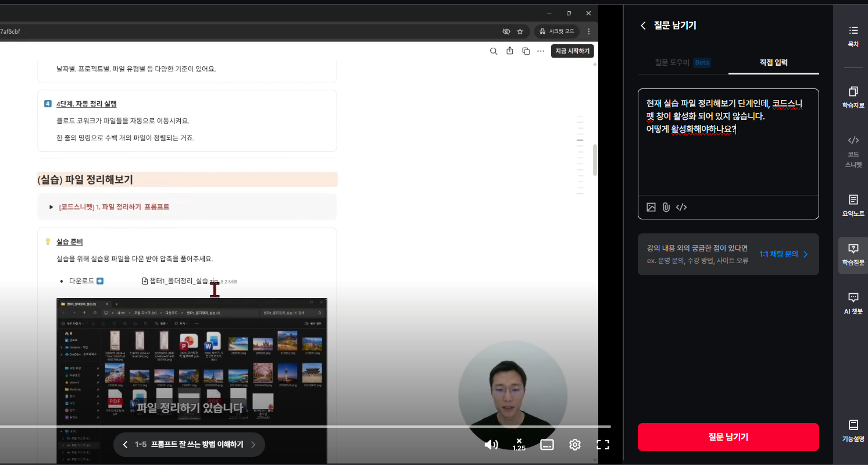Go back using the arrow beside 질문 남기기

[x=643, y=26]
